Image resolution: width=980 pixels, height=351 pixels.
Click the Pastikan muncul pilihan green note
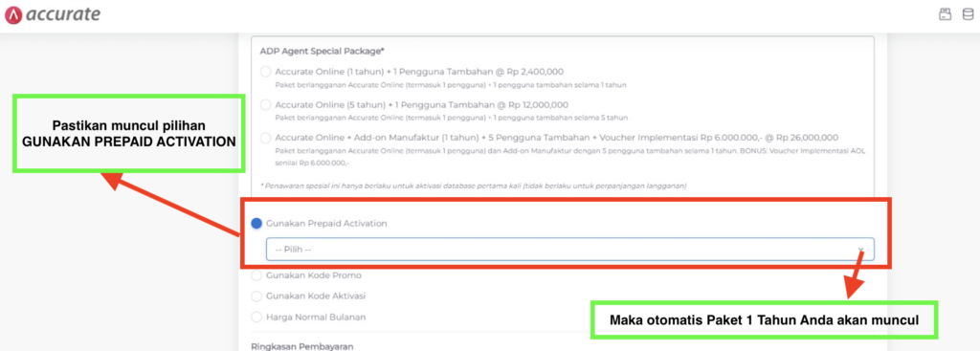click(x=129, y=133)
